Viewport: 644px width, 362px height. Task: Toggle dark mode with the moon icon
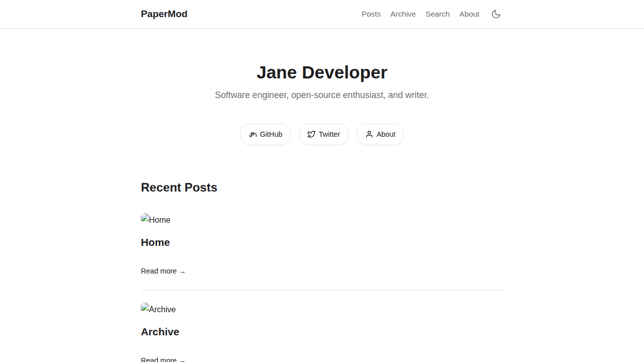(x=496, y=14)
